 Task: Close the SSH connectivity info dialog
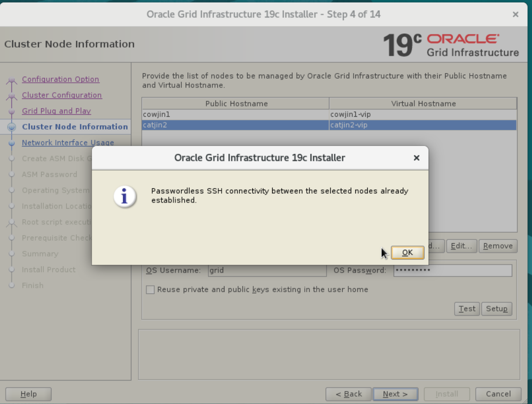(x=416, y=158)
